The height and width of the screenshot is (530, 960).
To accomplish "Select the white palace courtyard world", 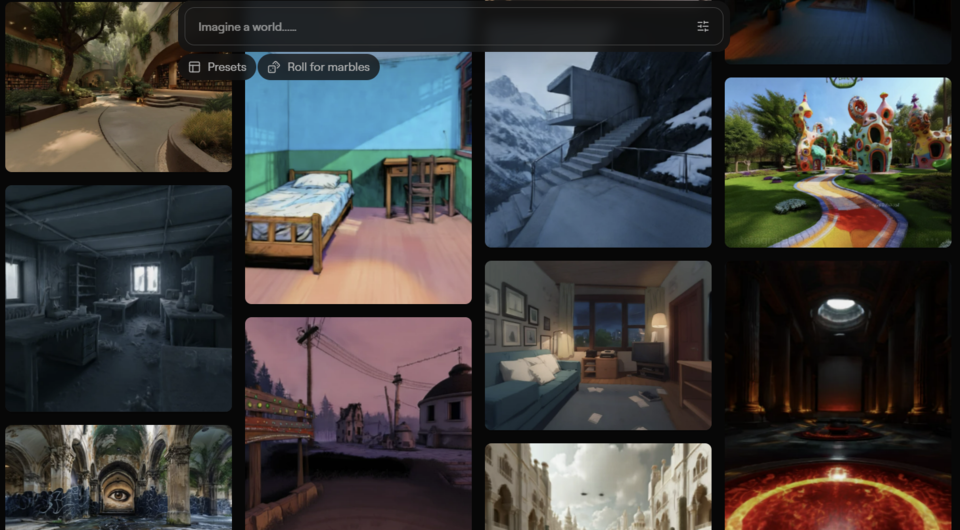I will coord(598,487).
